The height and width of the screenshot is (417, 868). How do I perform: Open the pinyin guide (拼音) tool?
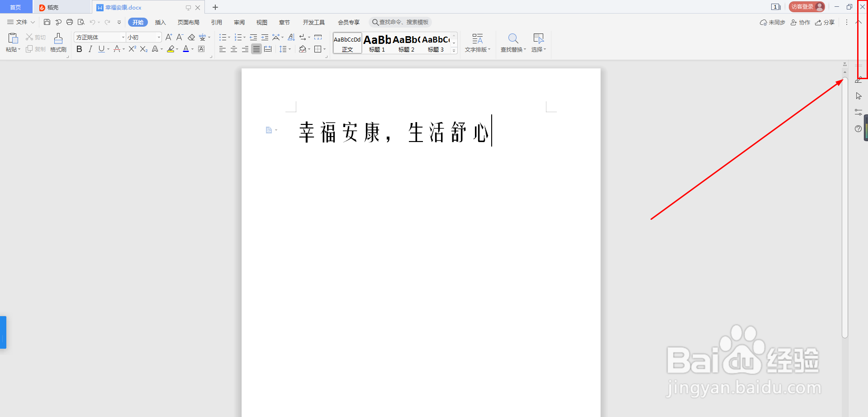pyautogui.click(x=202, y=37)
